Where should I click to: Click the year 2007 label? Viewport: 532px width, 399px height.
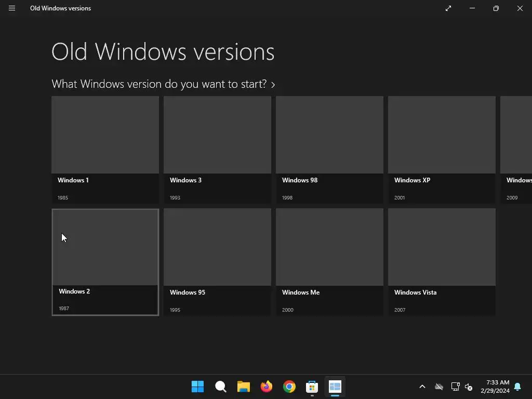click(x=400, y=310)
